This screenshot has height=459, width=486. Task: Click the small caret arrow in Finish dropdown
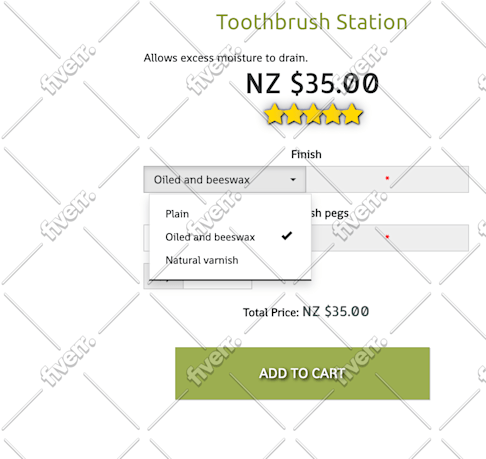pos(293,180)
